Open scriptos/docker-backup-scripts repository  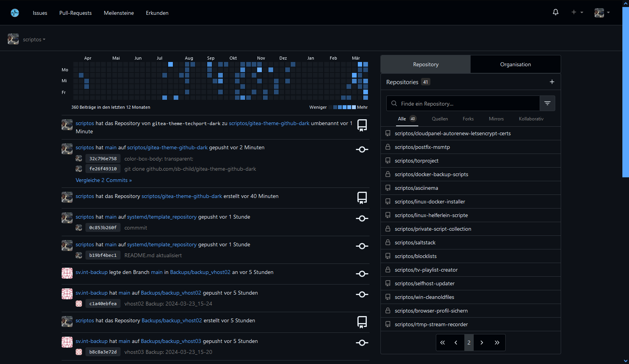(431, 174)
